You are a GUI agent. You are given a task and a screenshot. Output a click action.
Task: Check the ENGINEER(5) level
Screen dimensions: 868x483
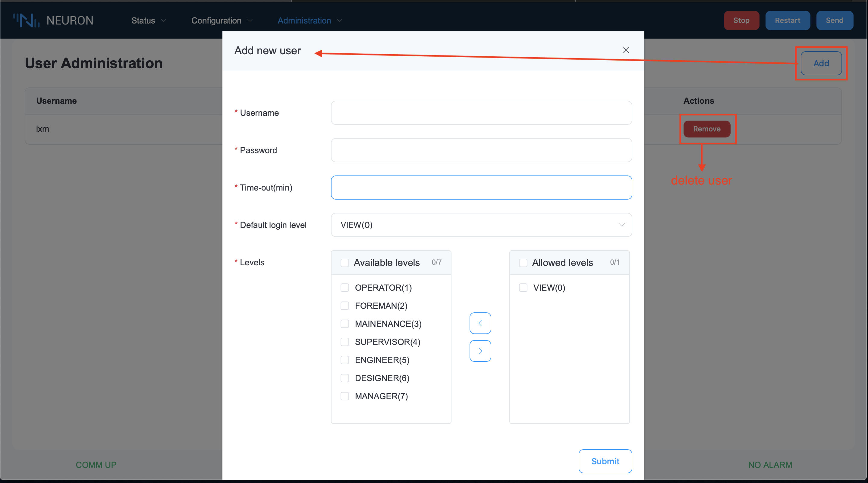click(345, 360)
